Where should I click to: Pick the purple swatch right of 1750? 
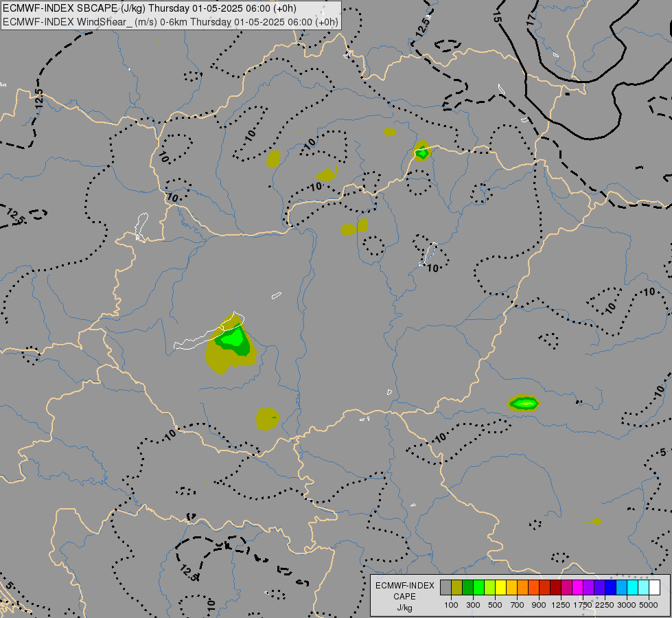click(x=588, y=587)
